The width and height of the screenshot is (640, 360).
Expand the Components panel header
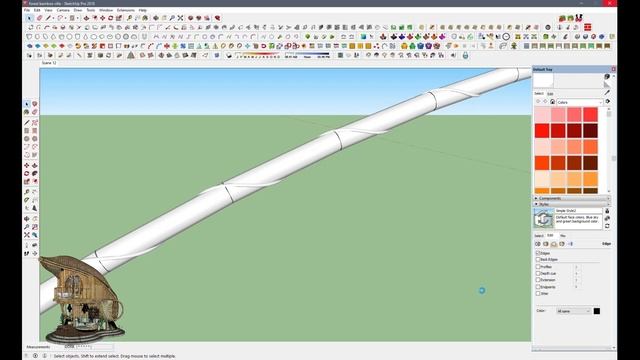[571, 198]
